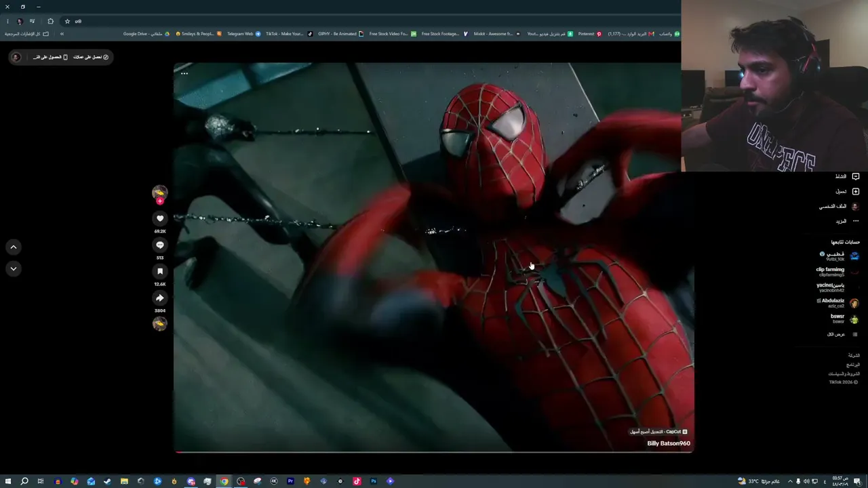Open the Mixkit - Awesome bookmark

497,34
